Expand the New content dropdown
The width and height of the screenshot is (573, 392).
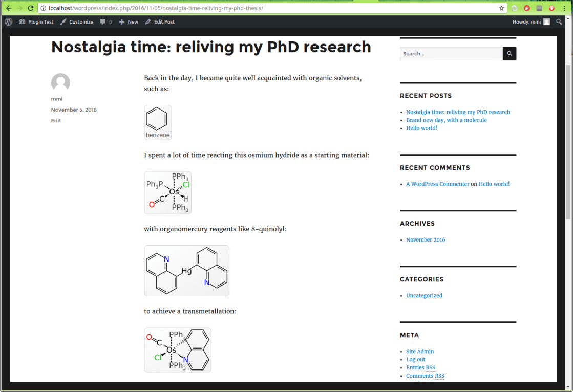[129, 22]
